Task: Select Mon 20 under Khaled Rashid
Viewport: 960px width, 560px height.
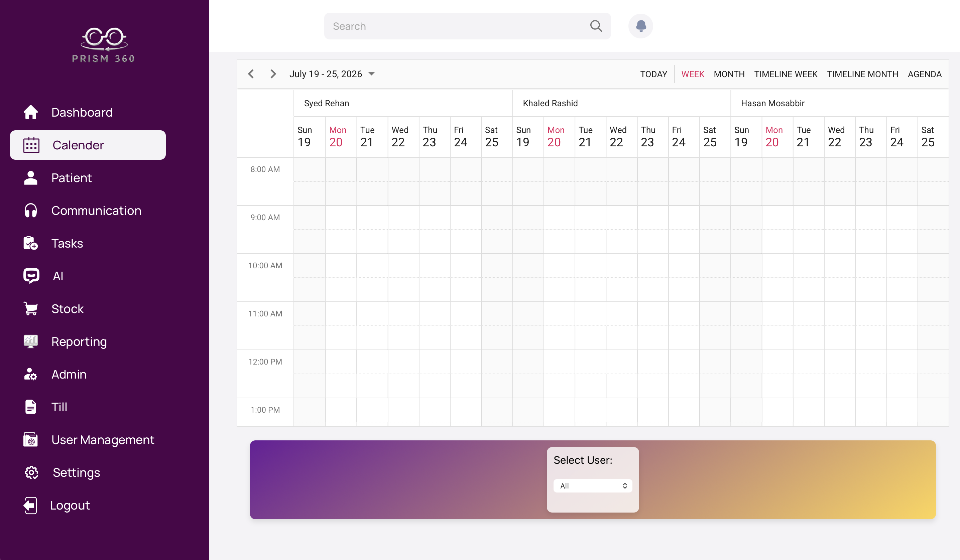Action: tap(559, 137)
